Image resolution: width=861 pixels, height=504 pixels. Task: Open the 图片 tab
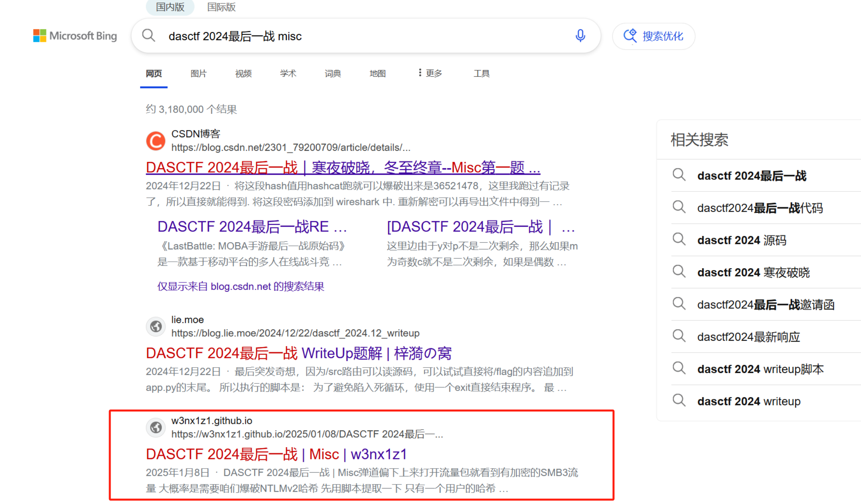(x=198, y=74)
